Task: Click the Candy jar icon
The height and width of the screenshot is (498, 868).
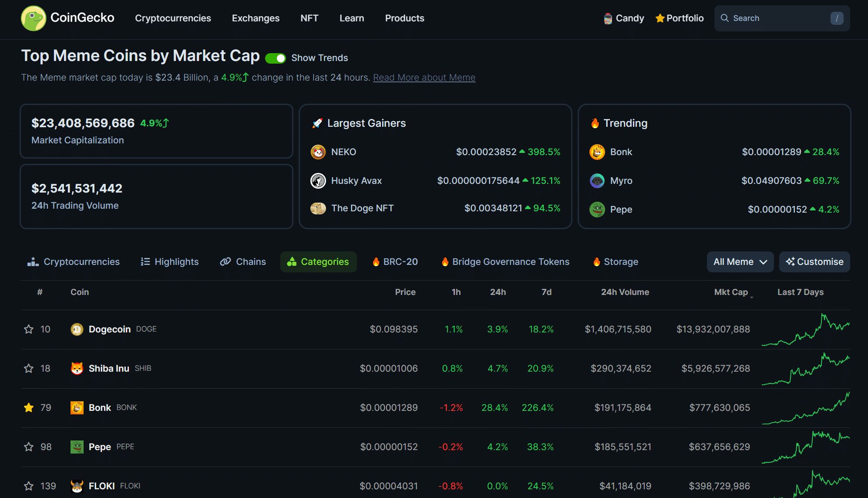Action: [608, 18]
